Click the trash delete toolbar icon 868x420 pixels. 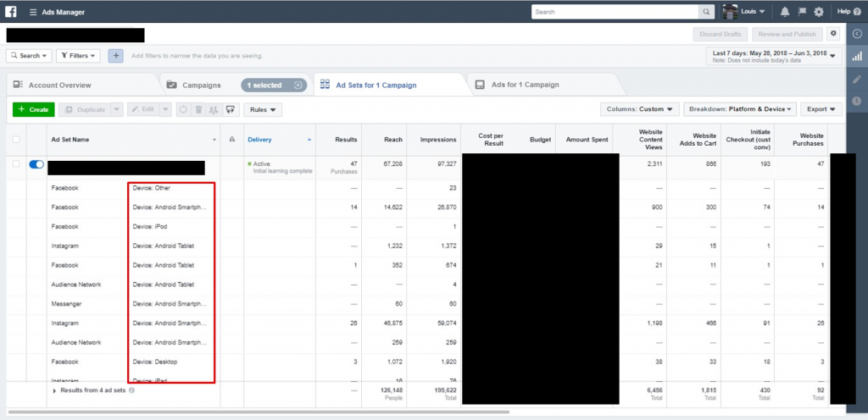[198, 109]
